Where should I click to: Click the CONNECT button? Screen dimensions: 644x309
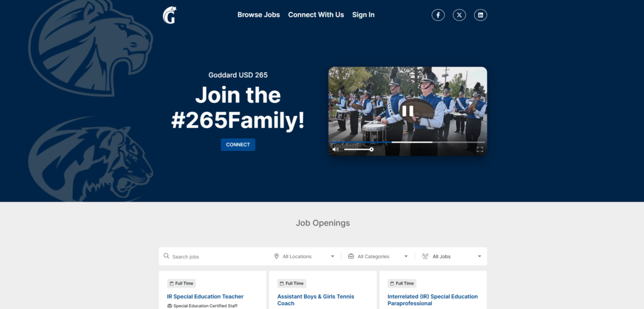238,144
